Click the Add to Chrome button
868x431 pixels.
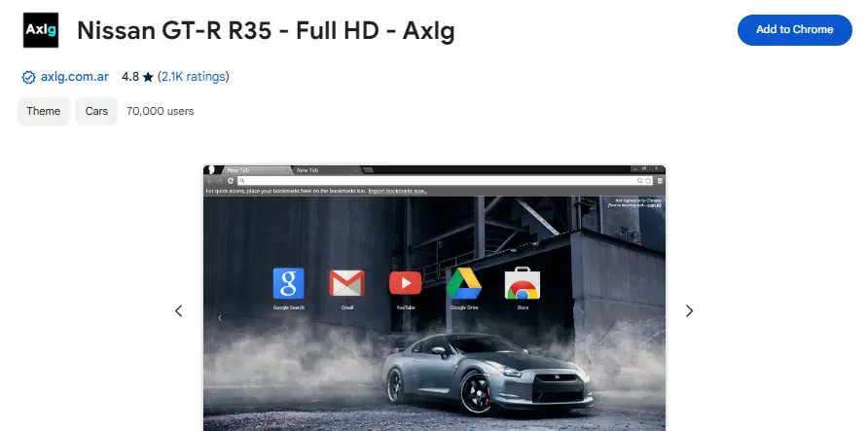[x=794, y=30]
